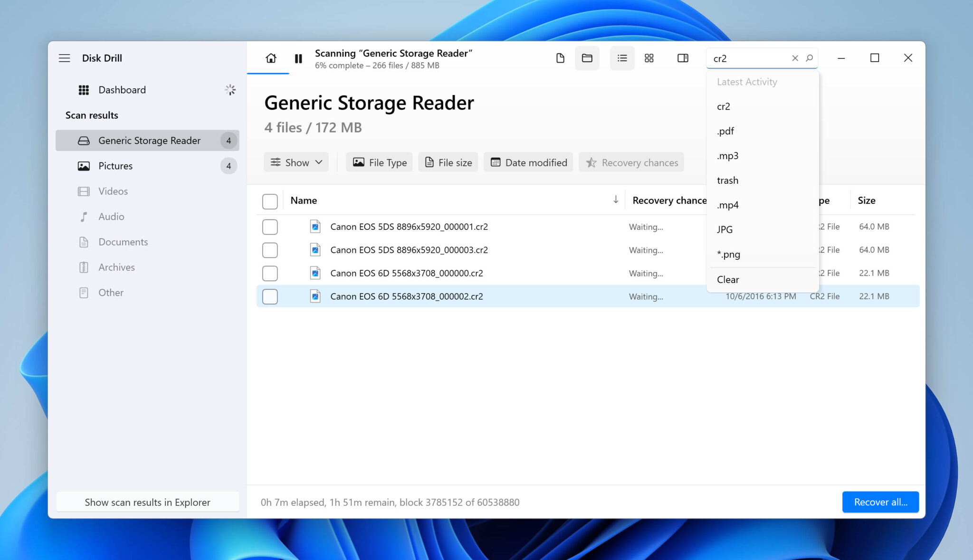Choose .pdf from recent searches

[x=725, y=131]
